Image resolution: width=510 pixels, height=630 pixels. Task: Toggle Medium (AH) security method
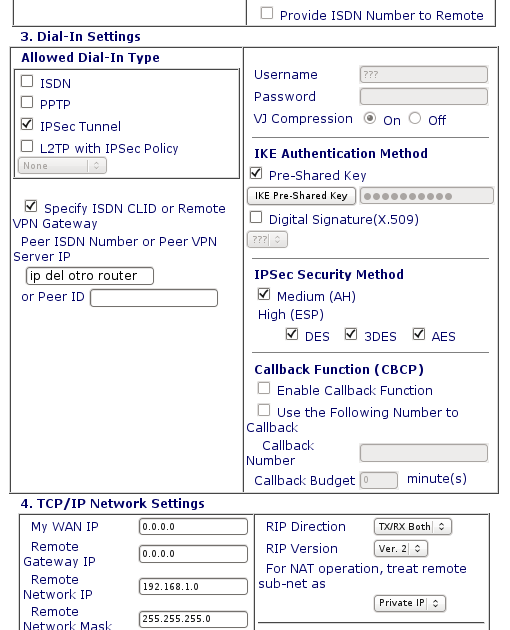[264, 294]
